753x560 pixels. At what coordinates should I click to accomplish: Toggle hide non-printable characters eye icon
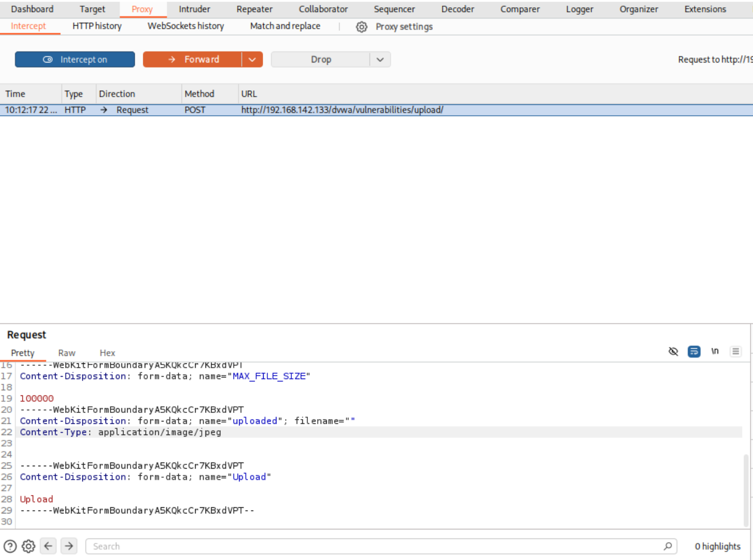point(673,352)
